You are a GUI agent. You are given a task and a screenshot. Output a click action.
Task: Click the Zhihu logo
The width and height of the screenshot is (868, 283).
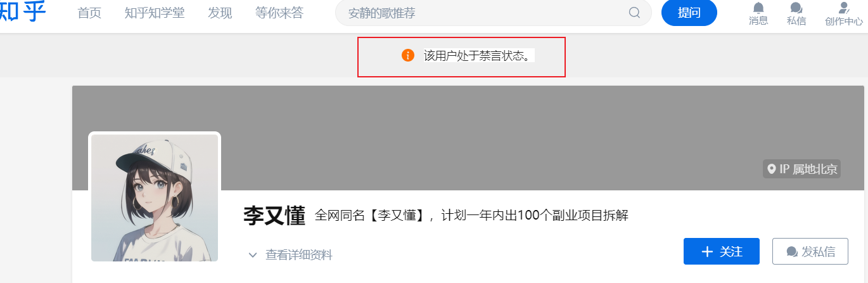coord(23,11)
